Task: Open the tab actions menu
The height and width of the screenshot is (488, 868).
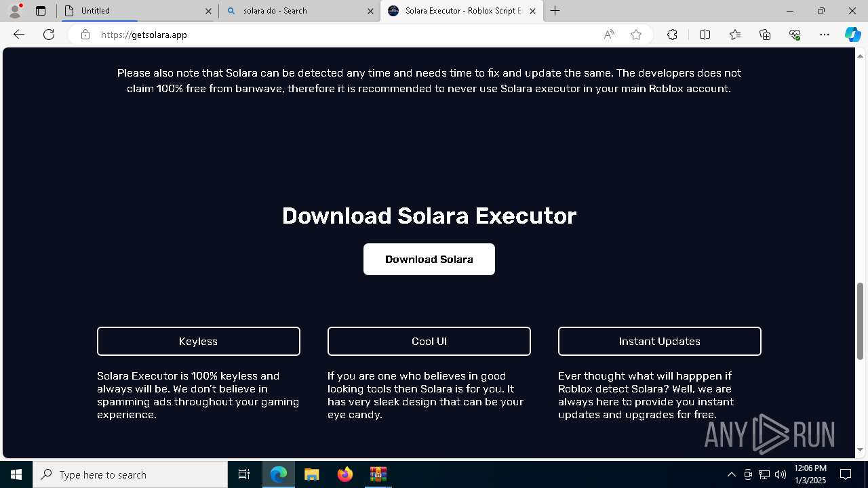Action: (41, 11)
